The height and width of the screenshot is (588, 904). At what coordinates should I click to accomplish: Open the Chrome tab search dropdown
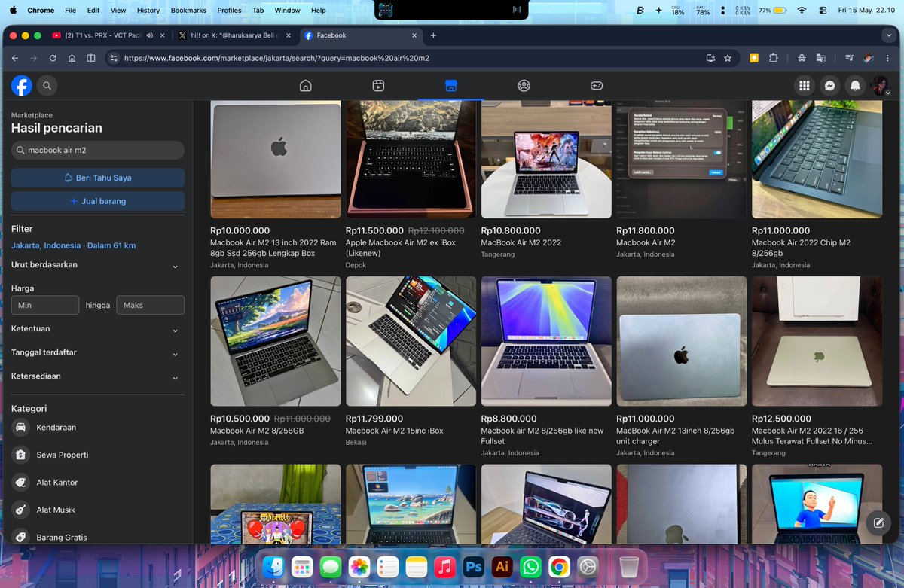click(x=889, y=35)
